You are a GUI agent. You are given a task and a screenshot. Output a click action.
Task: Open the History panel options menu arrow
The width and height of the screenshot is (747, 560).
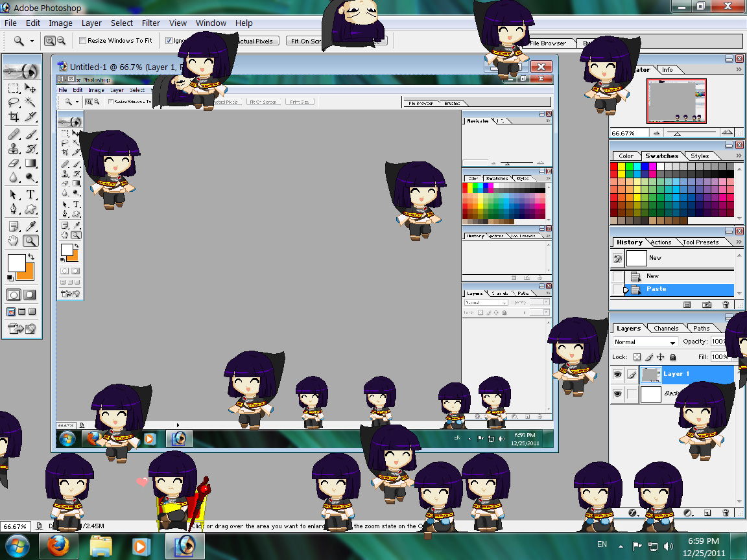pyautogui.click(x=739, y=242)
